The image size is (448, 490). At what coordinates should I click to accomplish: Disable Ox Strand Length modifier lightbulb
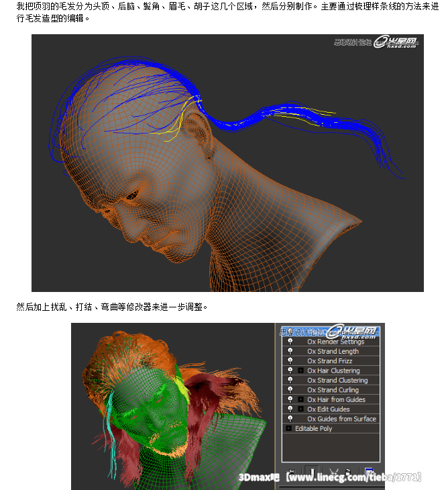(x=290, y=351)
